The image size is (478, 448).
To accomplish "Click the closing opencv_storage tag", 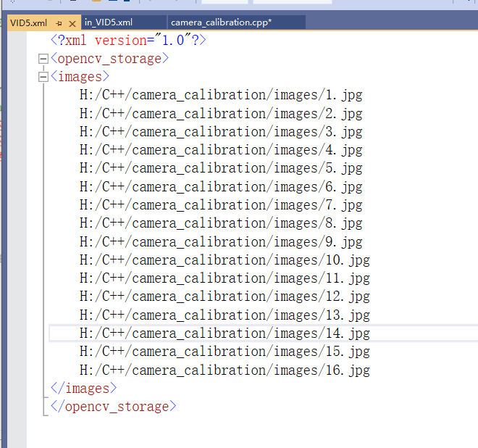I will [x=114, y=407].
